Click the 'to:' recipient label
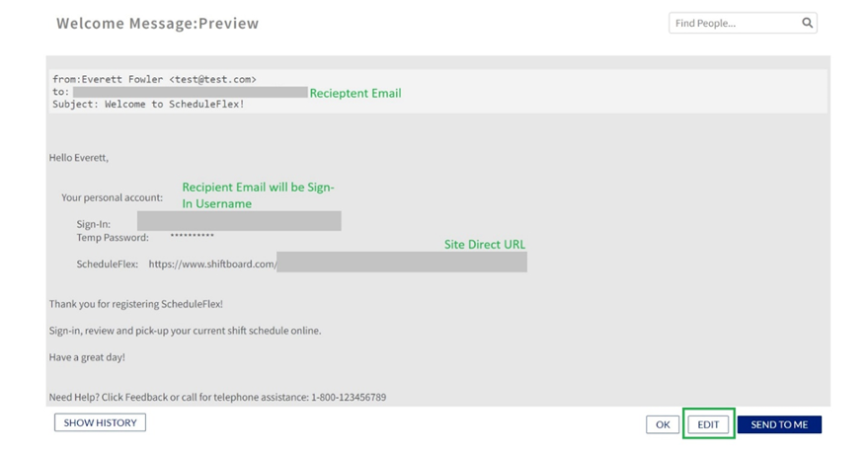868x454 pixels. click(61, 92)
